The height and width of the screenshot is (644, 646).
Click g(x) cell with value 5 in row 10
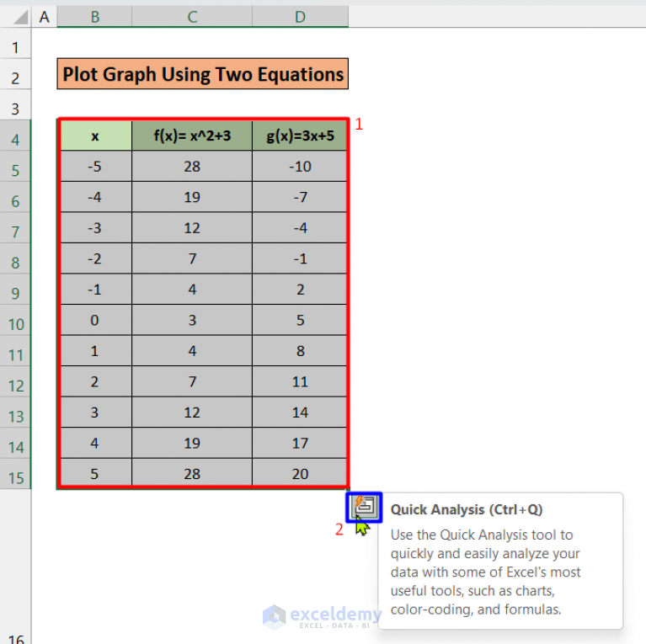(x=300, y=320)
